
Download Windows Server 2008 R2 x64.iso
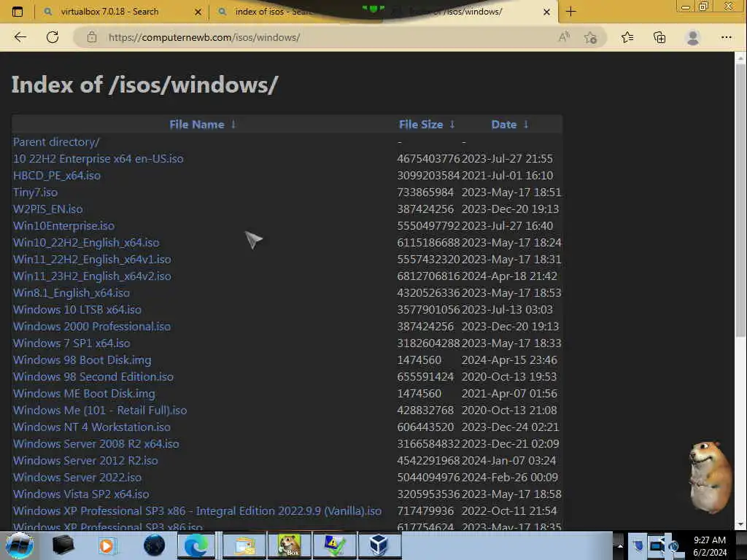click(x=96, y=443)
